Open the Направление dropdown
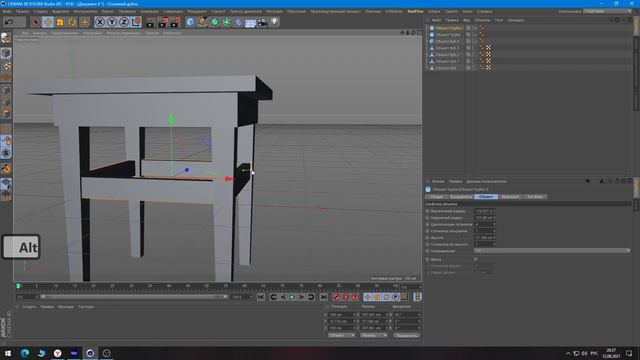 [x=552, y=251]
